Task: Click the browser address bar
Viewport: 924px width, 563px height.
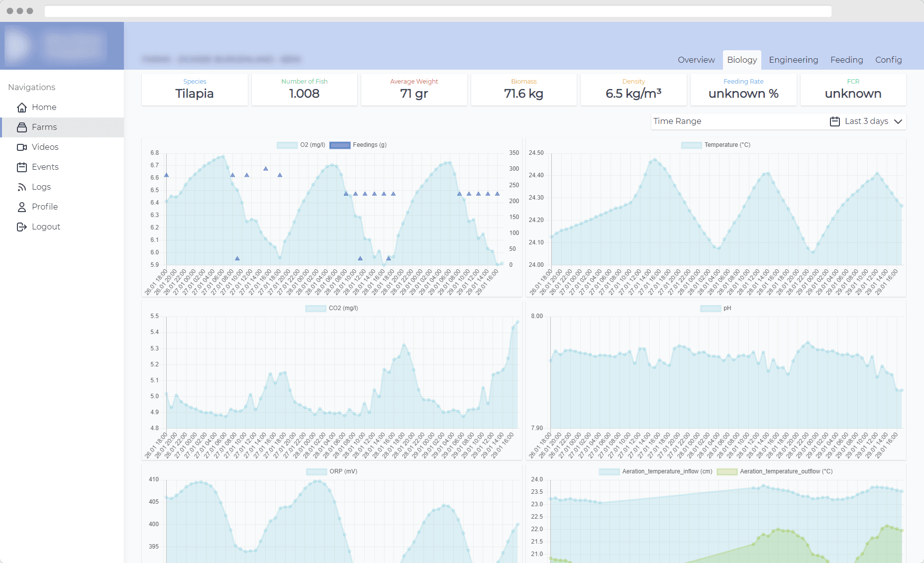Action: pyautogui.click(x=438, y=10)
